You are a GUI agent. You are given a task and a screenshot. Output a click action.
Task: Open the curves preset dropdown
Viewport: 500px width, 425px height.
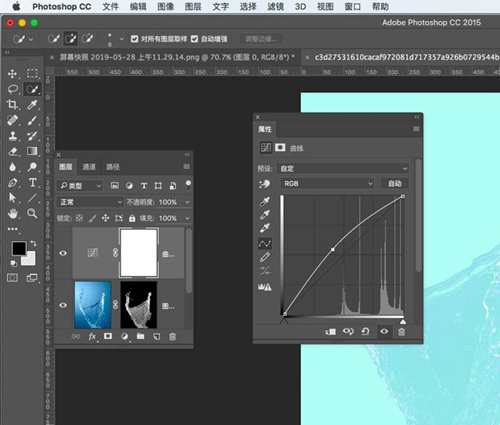[x=344, y=169]
